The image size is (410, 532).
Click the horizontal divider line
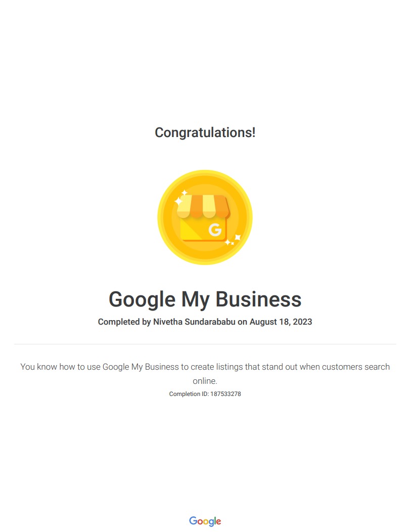point(205,344)
